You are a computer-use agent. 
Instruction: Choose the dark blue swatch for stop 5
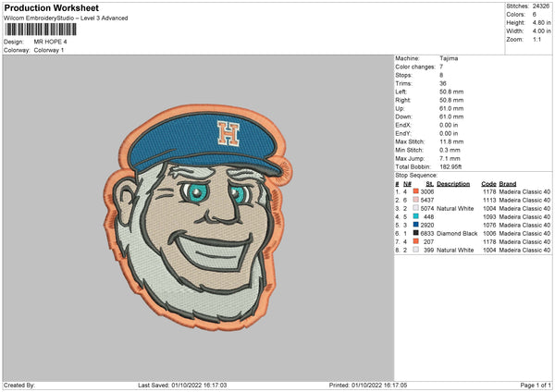[417, 225]
